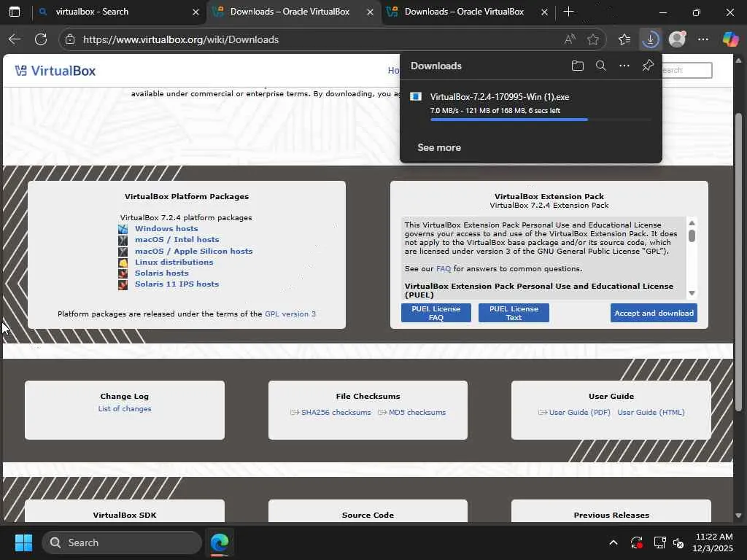Close the virtualbox - Search tab
The width and height of the screenshot is (747, 560).
coord(196,12)
